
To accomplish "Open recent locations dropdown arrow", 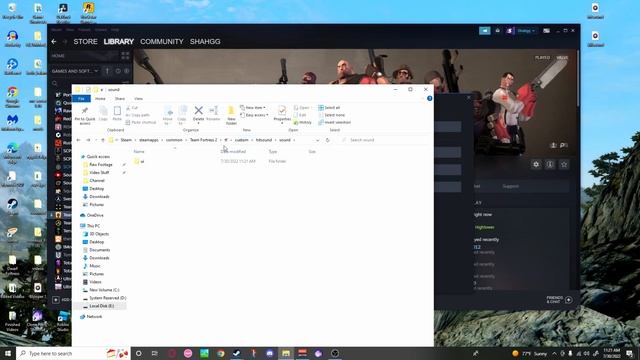I will coord(96,140).
